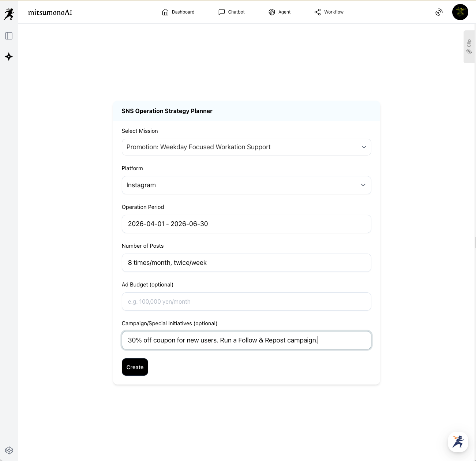Click the satellite broadcast icon in header
The image size is (476, 461).
coord(439,12)
